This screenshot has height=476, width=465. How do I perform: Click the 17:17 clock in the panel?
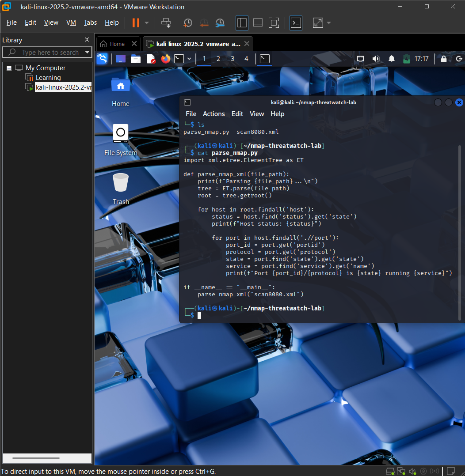tap(422, 59)
